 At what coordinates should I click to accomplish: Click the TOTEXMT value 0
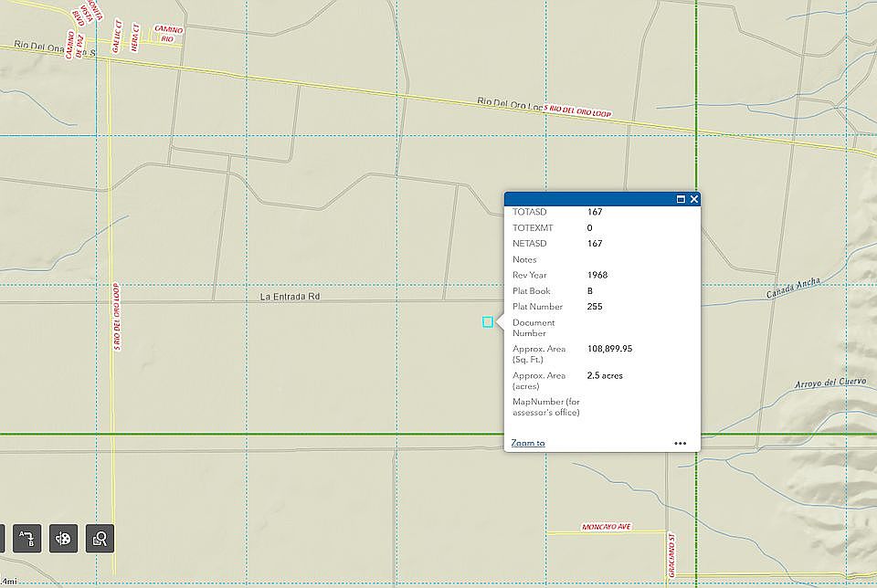[589, 227]
